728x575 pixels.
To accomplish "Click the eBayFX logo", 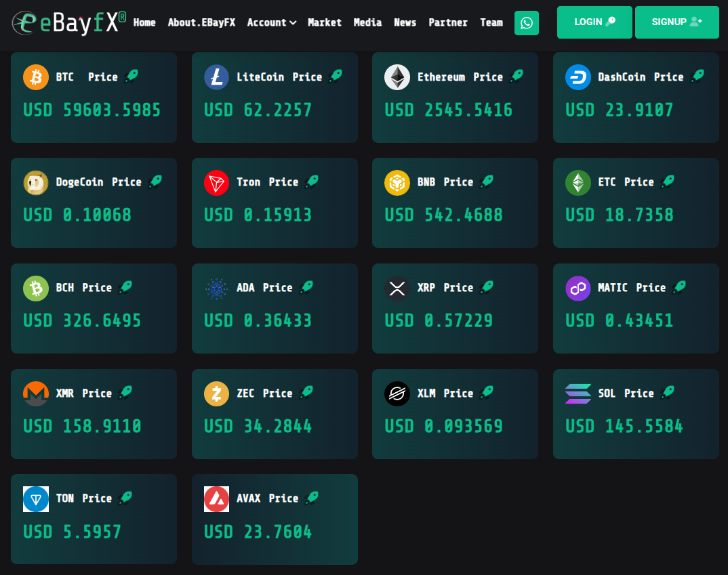I will coord(68,22).
